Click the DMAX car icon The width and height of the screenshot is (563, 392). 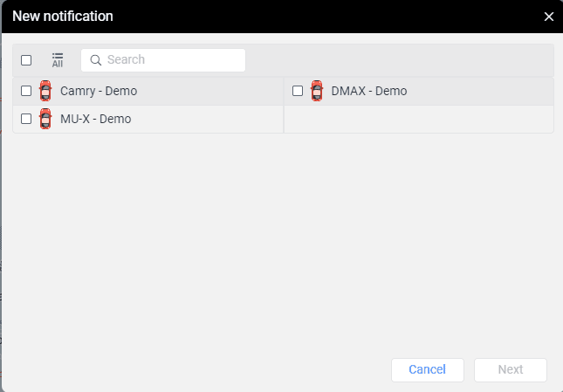317,91
